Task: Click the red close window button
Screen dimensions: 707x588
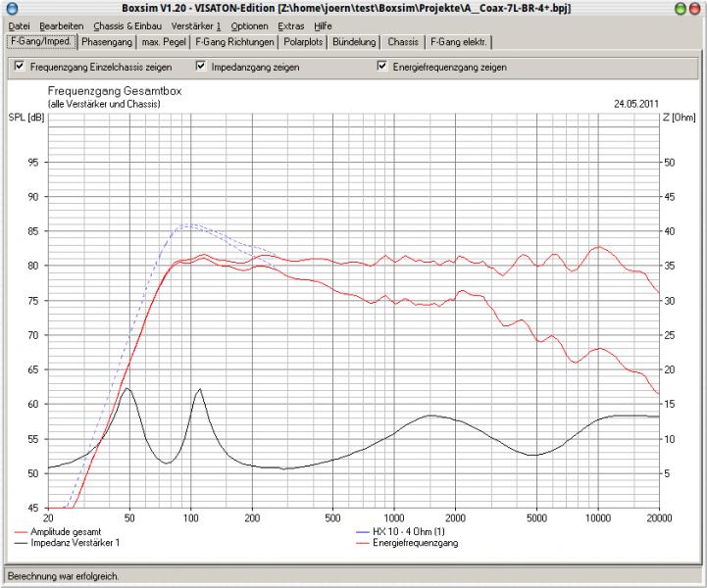Action: [x=696, y=8]
